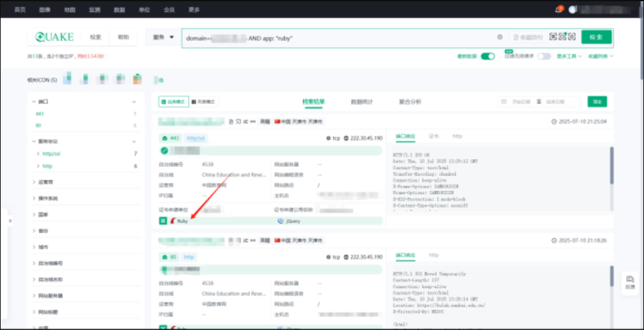The image size is (644, 330).
Task: Click the green link icon in the 443 result
Action: point(164,151)
